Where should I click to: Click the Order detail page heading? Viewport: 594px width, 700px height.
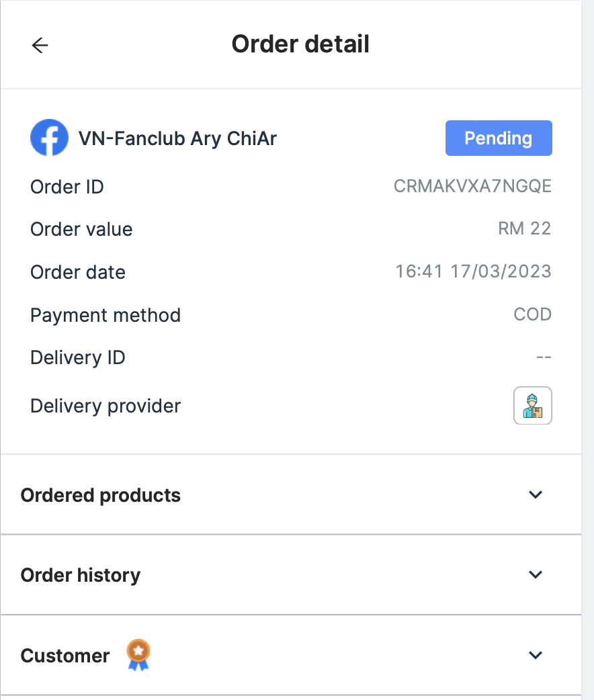(x=300, y=44)
